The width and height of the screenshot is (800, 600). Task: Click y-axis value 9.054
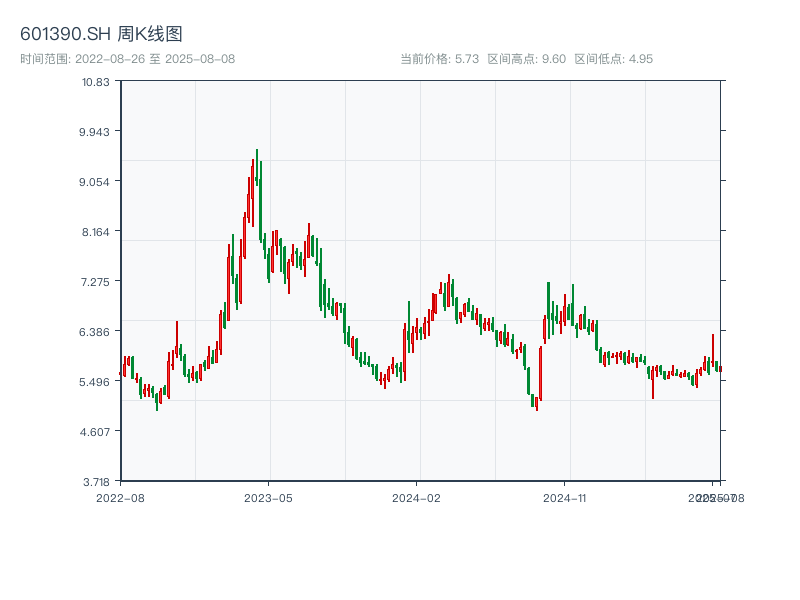click(x=94, y=182)
